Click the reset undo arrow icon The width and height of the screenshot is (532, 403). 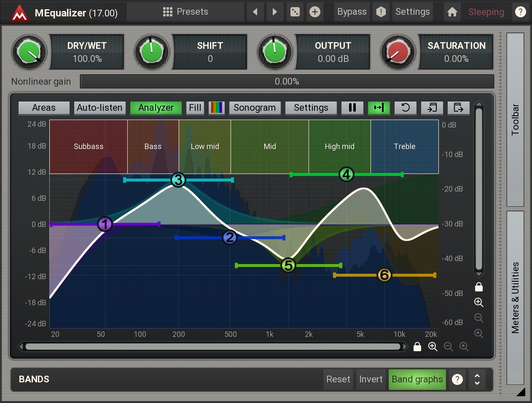(405, 108)
